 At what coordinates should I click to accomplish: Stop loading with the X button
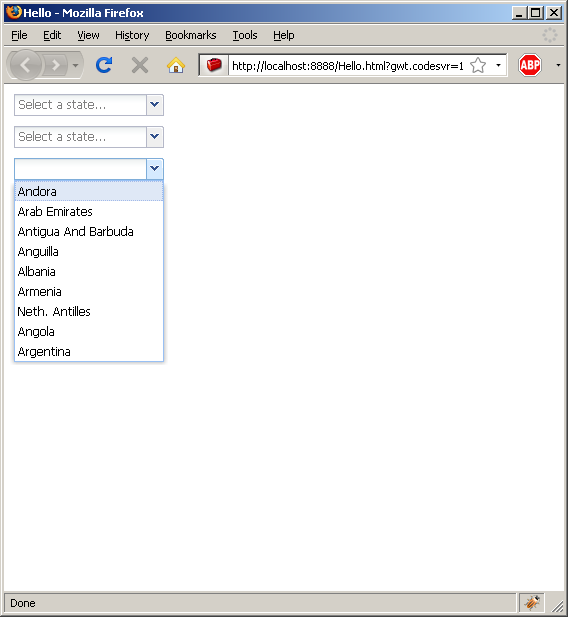[140, 65]
